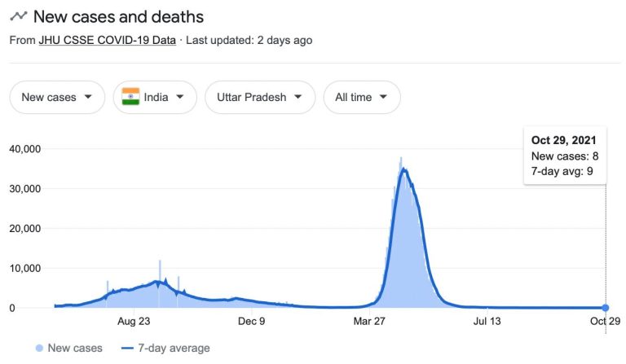Screen dimensions: 626x364
Task: Click the New cases legend dot
Action: pyautogui.click(x=39, y=349)
